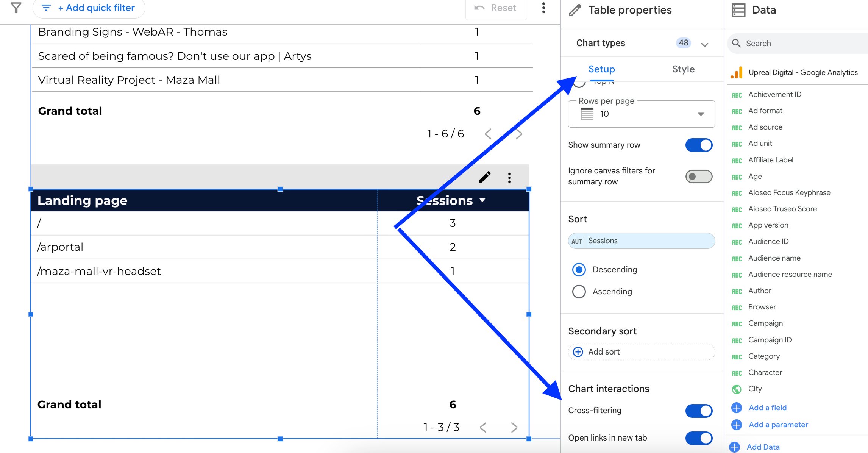Toggle Cross-filtering off
Viewport: 868px width, 453px height.
click(699, 411)
